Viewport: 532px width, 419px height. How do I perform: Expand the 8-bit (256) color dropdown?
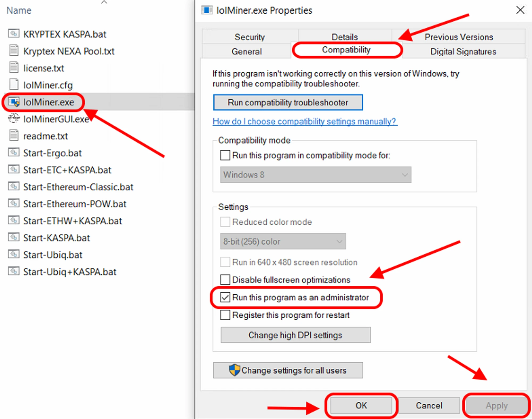coord(283,241)
